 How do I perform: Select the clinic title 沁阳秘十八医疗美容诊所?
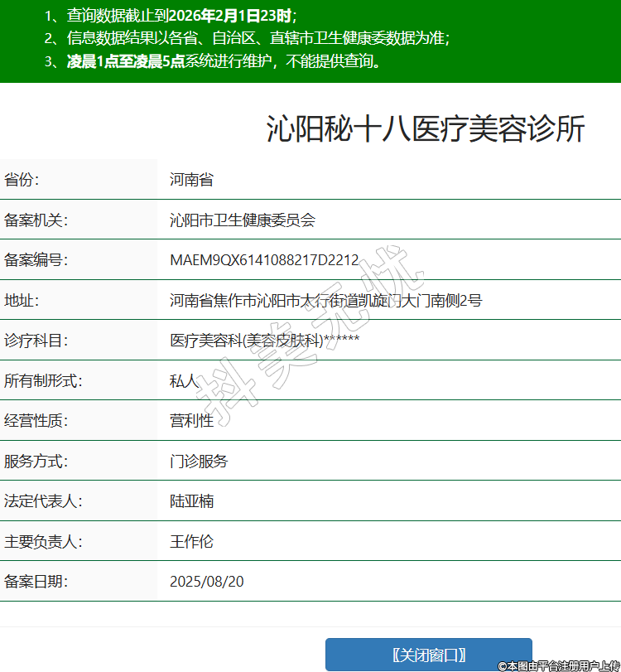pos(426,130)
